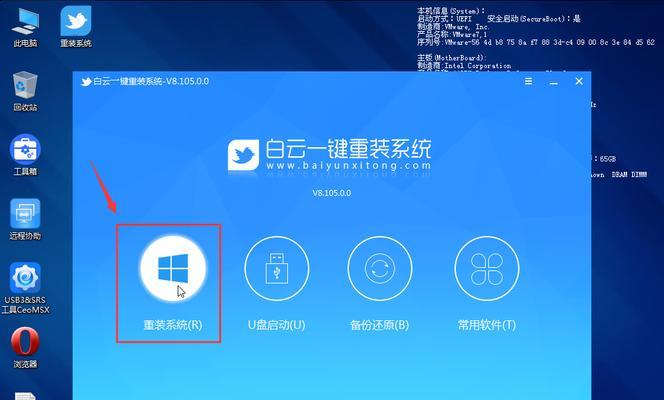The width and height of the screenshot is (664, 400).
Task: Click the bird icon in the window title bar
Action: [86, 81]
